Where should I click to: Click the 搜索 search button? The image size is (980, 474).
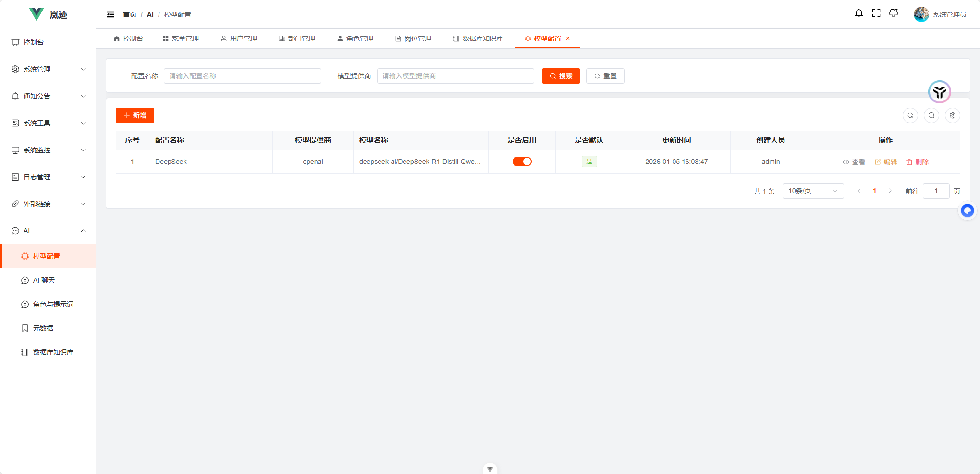pos(561,76)
